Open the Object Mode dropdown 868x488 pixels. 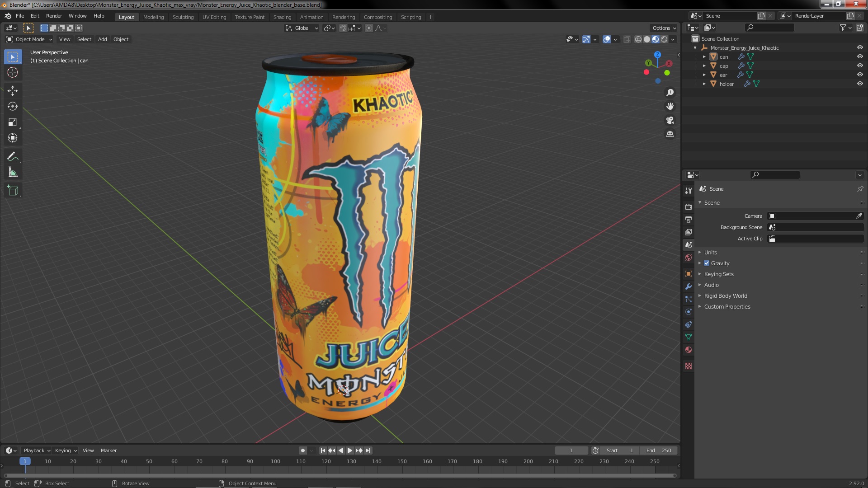tap(29, 39)
